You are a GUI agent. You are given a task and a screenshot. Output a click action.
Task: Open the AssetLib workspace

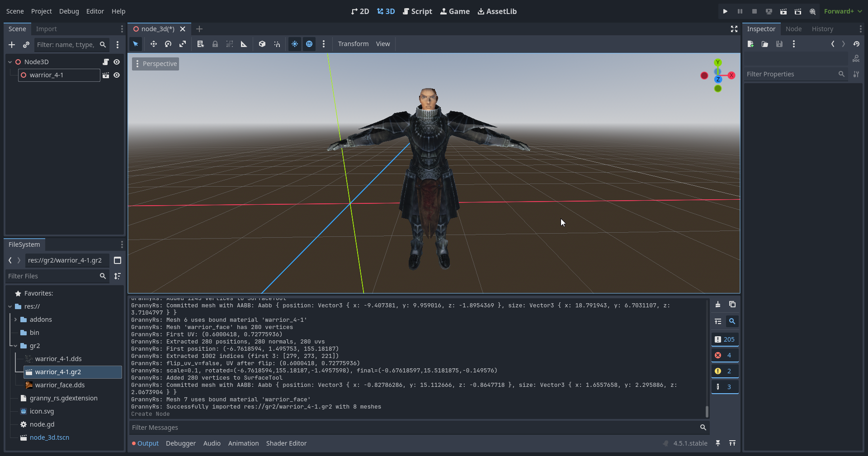(x=497, y=11)
